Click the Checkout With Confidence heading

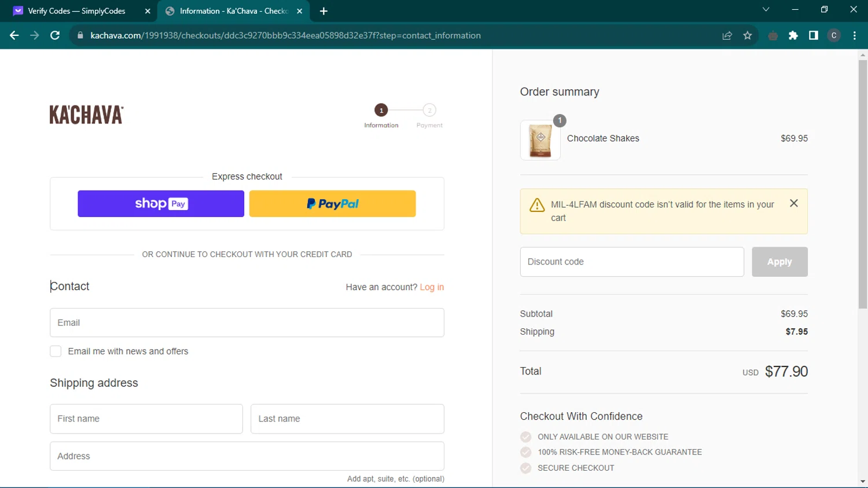(581, 416)
